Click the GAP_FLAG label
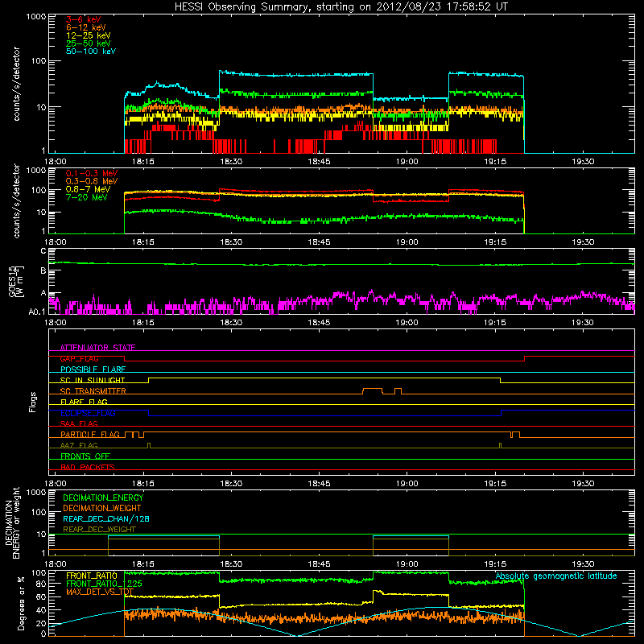The width and height of the screenshot is (644, 644). [x=79, y=358]
